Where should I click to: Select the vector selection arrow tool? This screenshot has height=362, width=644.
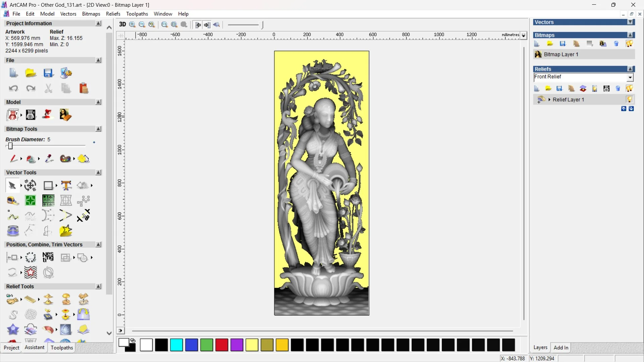point(12,185)
